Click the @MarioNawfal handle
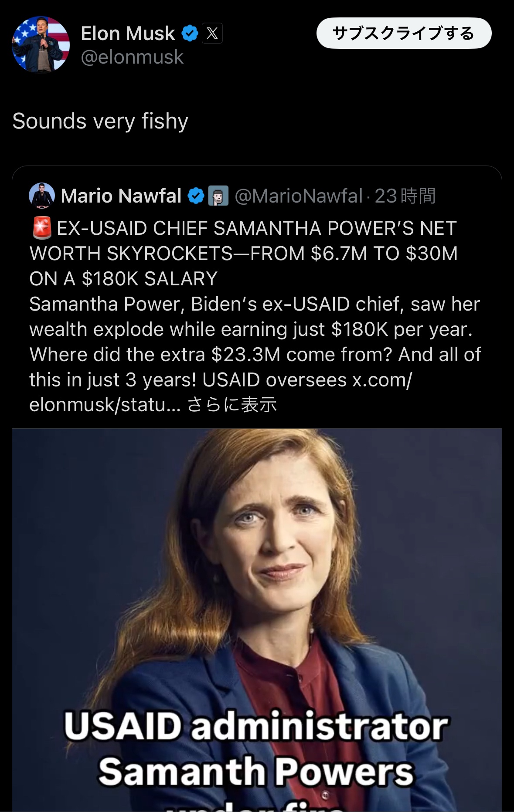This screenshot has width=514, height=812. pyautogui.click(x=299, y=196)
